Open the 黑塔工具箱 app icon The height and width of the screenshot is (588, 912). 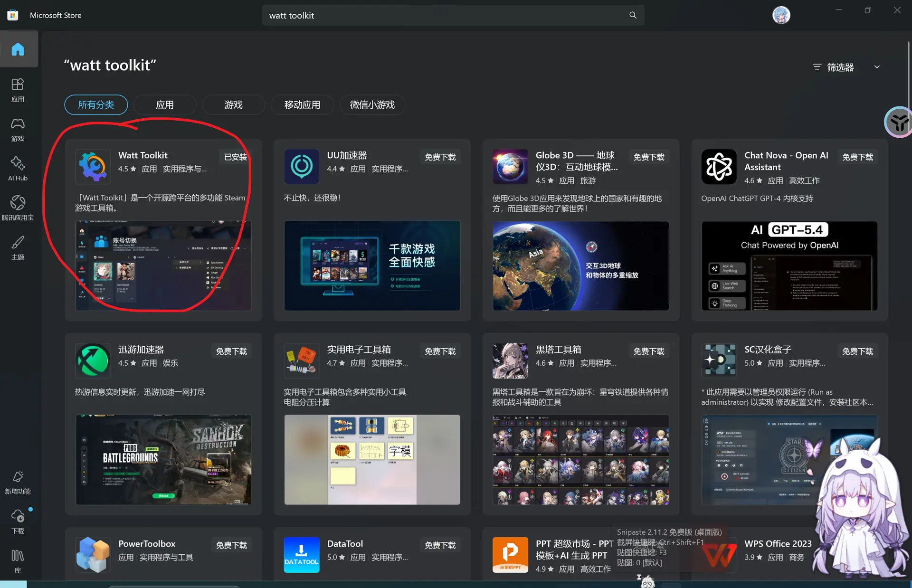[510, 361]
